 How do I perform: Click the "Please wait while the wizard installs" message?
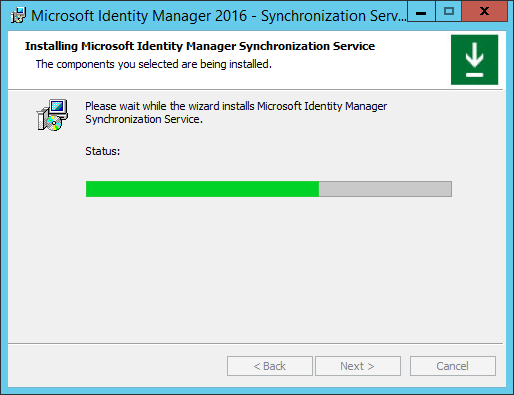coord(236,113)
